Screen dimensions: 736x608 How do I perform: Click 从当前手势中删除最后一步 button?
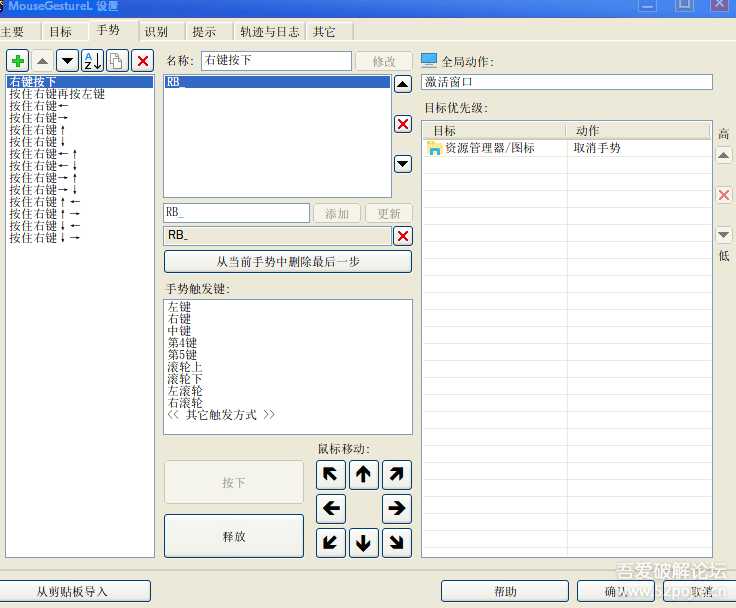288,262
